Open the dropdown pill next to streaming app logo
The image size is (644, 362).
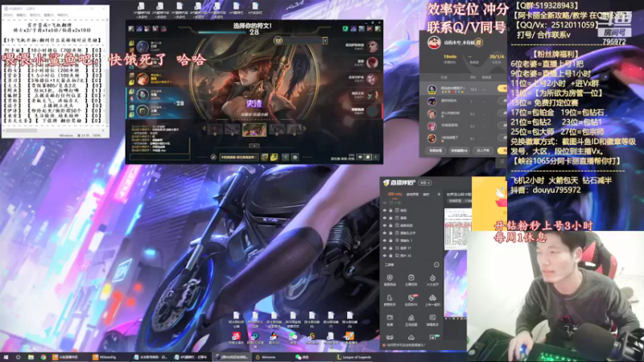(x=425, y=183)
